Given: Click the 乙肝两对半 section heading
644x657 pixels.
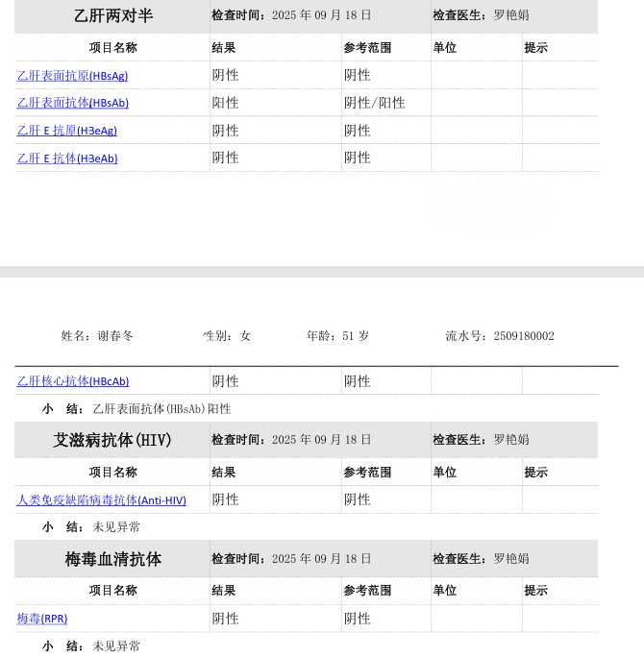Looking at the screenshot, I should click(112, 15).
